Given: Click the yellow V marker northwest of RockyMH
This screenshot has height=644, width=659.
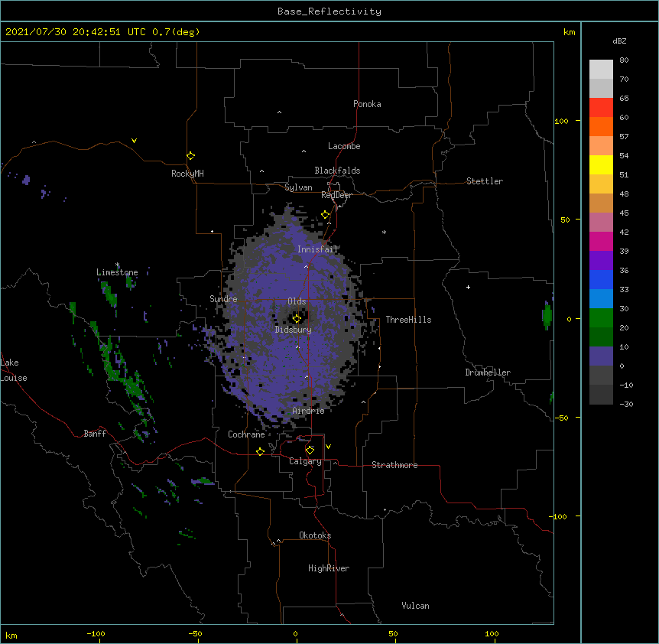Looking at the screenshot, I should tap(134, 141).
